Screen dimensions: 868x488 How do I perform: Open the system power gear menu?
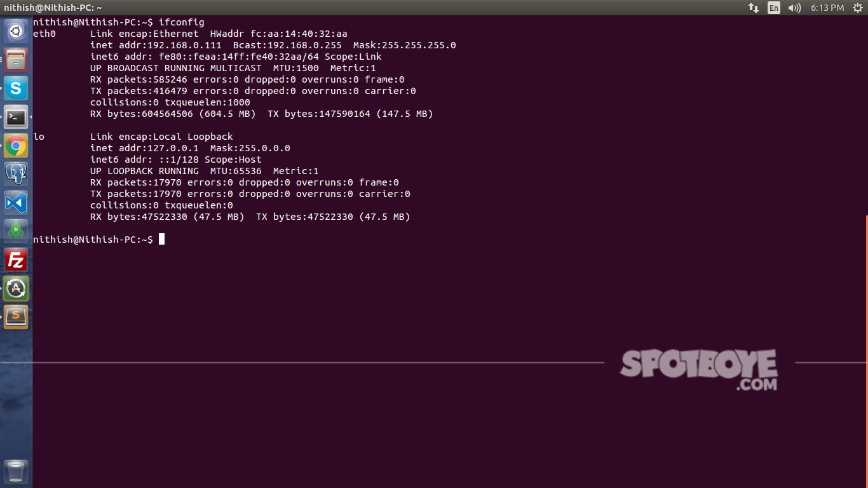coord(857,8)
